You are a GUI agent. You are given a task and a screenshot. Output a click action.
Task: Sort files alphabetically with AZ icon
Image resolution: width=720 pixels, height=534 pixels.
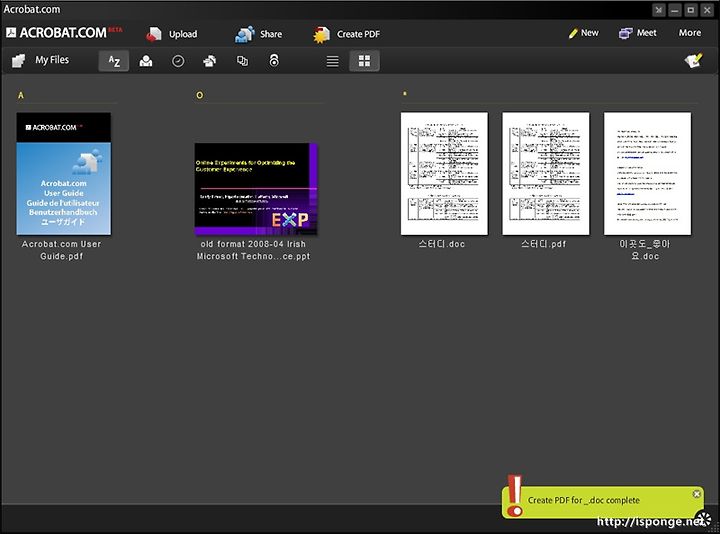coord(114,61)
